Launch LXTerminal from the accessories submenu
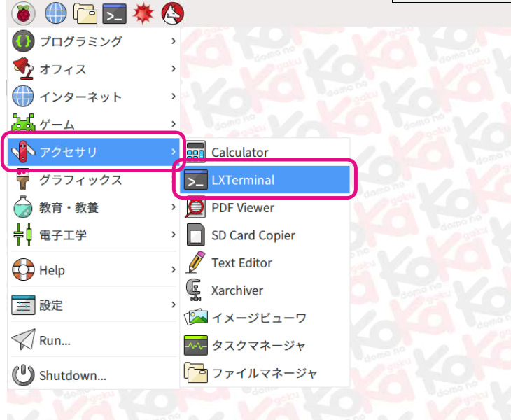 point(265,179)
